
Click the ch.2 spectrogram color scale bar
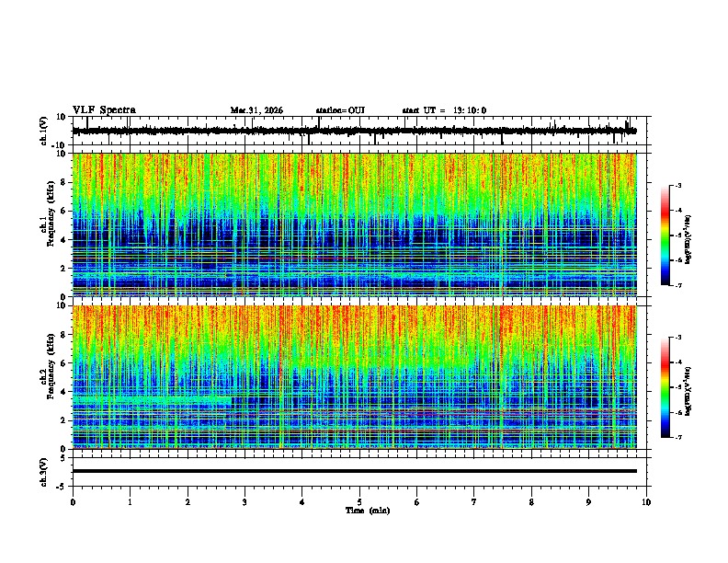[665, 387]
